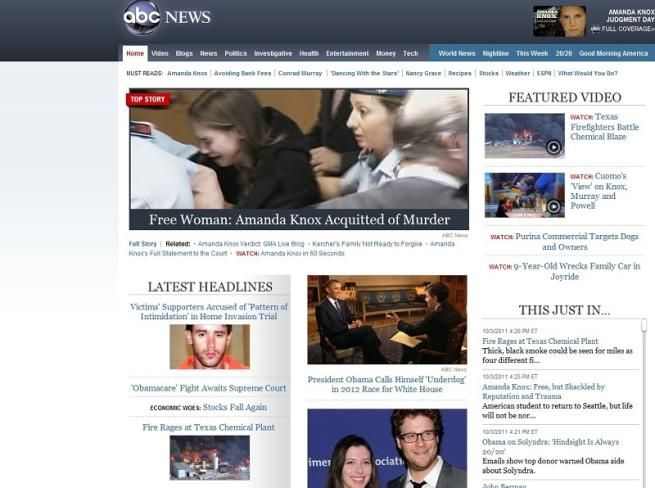Watch 9-Year-Old Wrecks Family Car video

coord(564,271)
